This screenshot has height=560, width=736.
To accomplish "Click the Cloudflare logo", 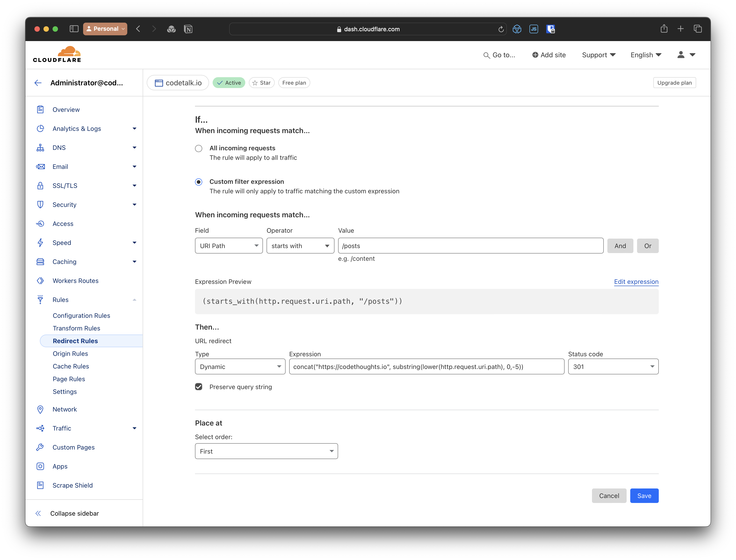I will coord(57,54).
